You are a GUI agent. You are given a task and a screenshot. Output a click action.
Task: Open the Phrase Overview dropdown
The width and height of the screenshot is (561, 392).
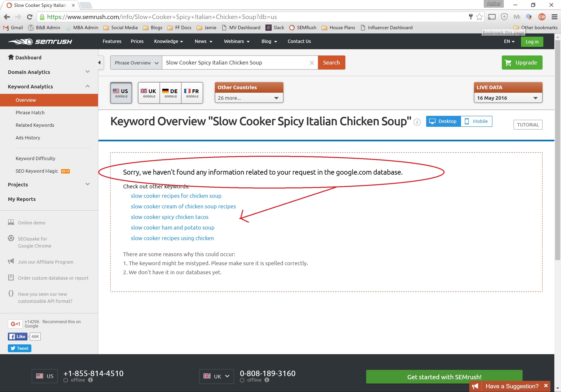pos(136,63)
